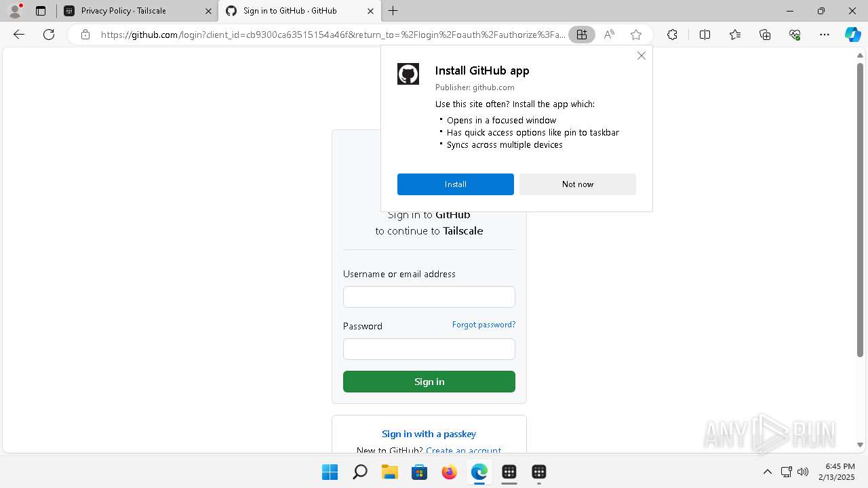
Task: Launch Firefox from taskbar
Action: [450, 472]
